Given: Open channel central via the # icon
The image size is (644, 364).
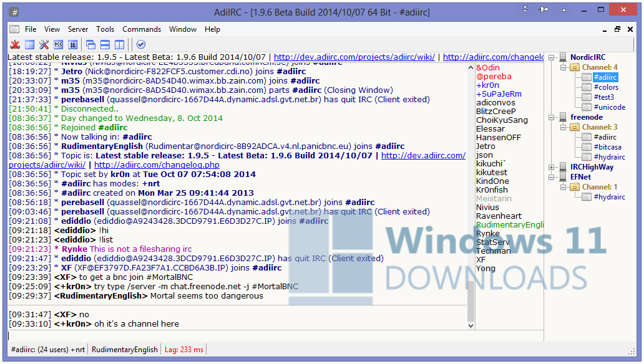Looking at the screenshot, I should pos(72,44).
